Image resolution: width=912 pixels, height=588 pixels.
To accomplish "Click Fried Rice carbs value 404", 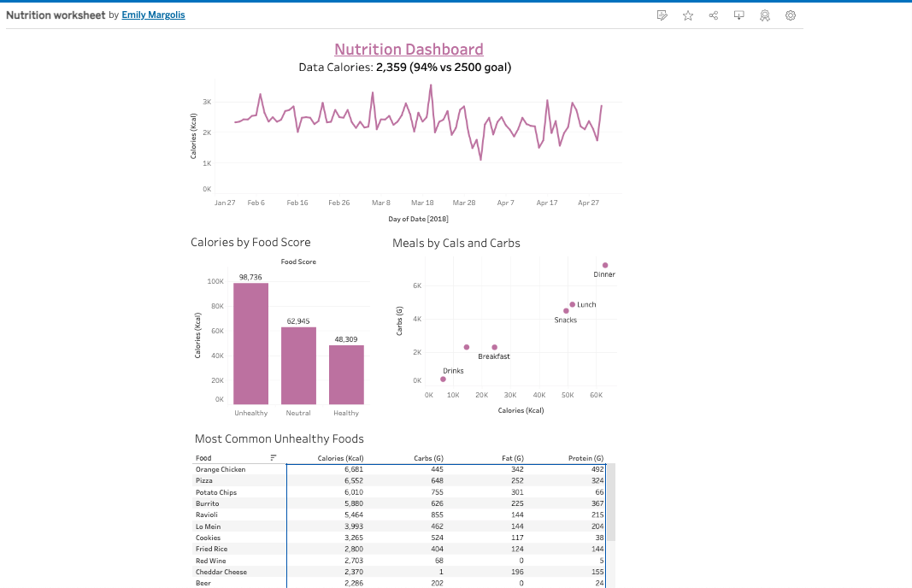I will click(x=437, y=549).
